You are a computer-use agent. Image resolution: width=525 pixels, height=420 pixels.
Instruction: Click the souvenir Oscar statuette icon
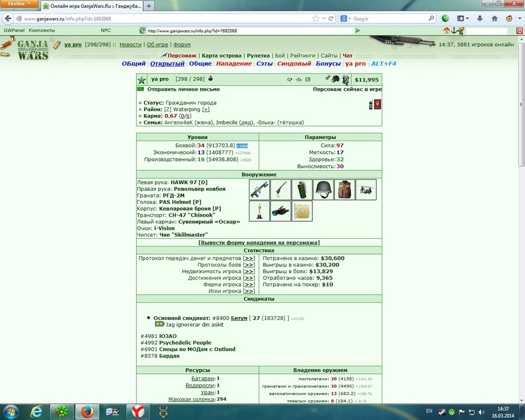pyautogui.click(x=260, y=211)
